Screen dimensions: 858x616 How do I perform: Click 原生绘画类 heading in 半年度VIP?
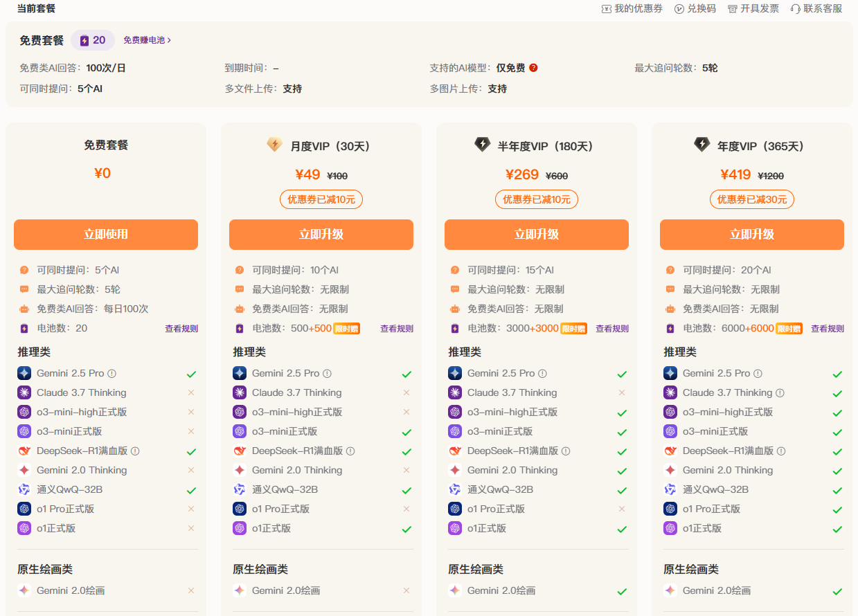[x=476, y=570]
